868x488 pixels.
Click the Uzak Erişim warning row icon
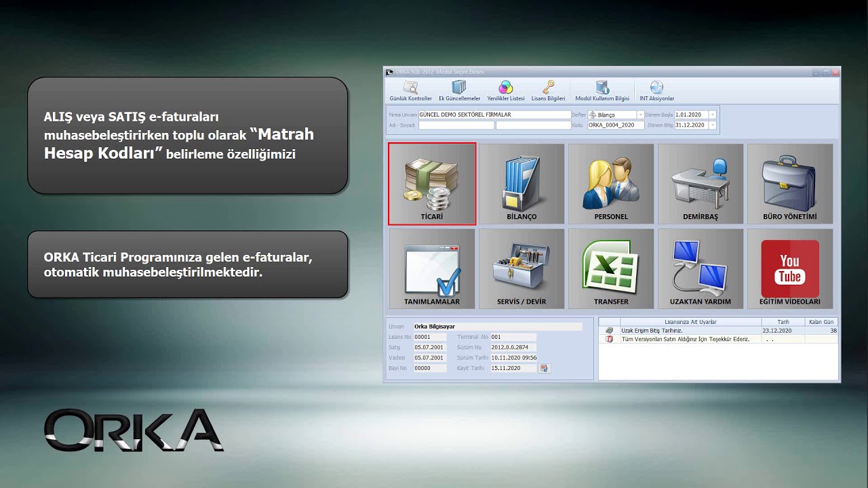(x=609, y=331)
